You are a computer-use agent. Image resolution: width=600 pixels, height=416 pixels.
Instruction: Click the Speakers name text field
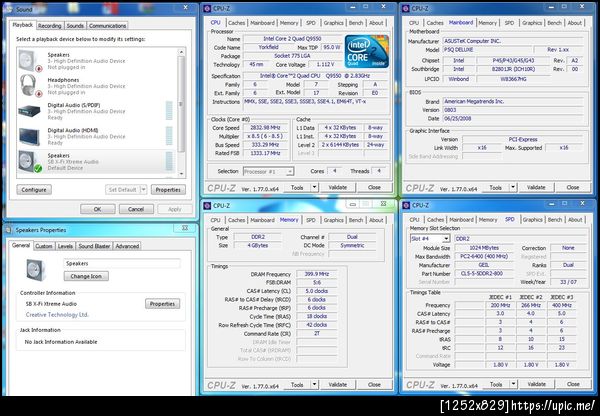pos(120,263)
